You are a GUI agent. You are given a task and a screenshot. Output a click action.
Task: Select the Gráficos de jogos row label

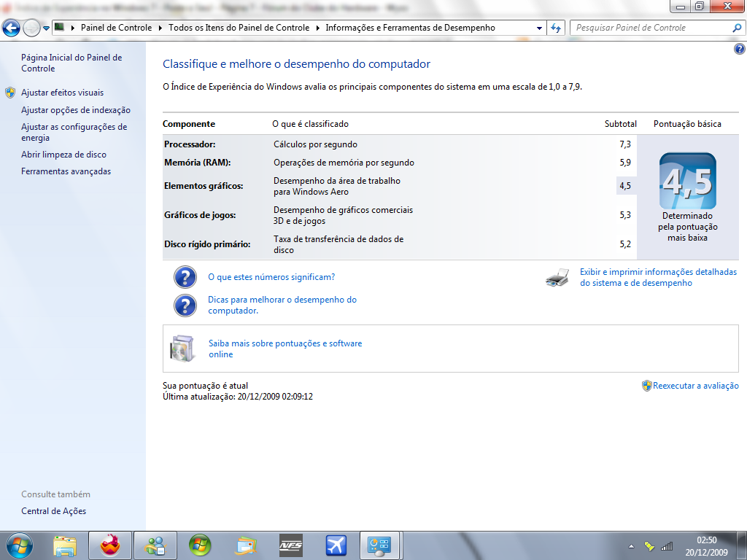click(x=200, y=215)
